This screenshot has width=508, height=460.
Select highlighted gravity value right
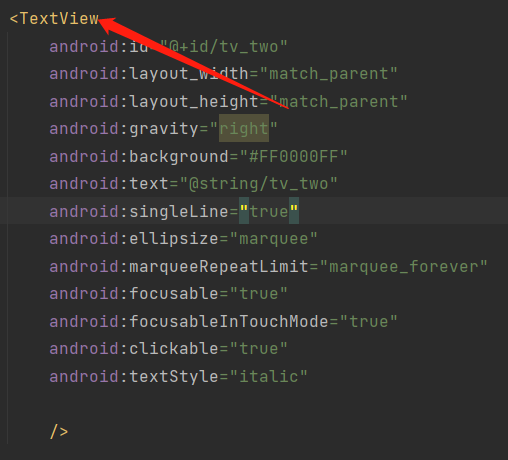click(x=244, y=129)
